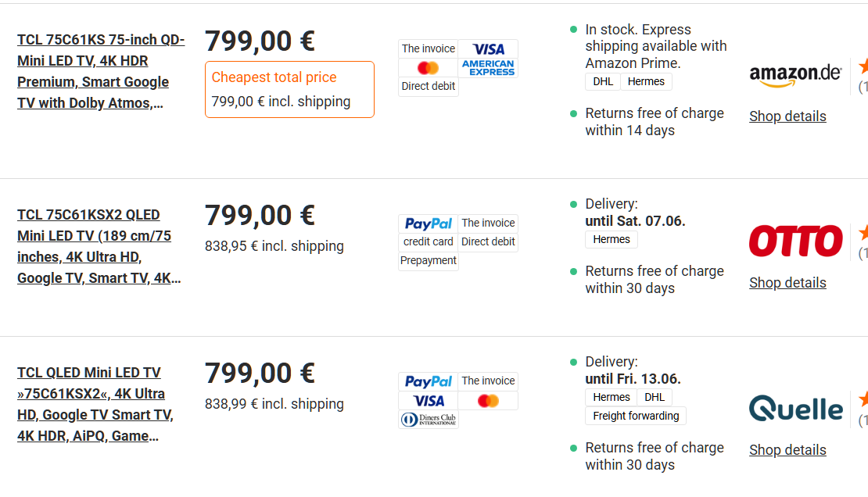Image resolution: width=868 pixels, height=497 pixels.
Task: Click the Quelle shop logo
Action: 795,409
